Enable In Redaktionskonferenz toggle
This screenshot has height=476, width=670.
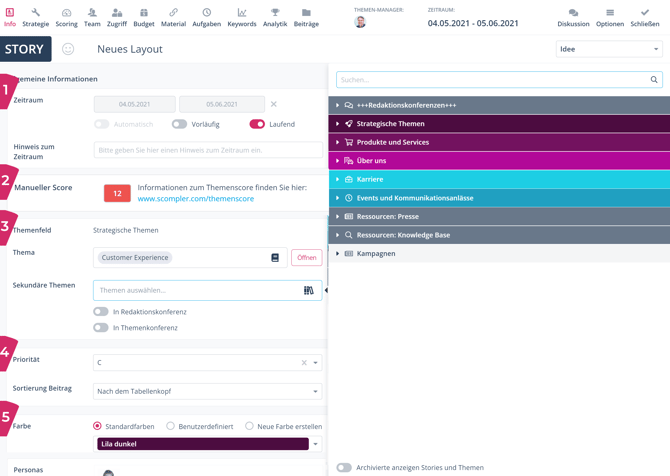101,312
